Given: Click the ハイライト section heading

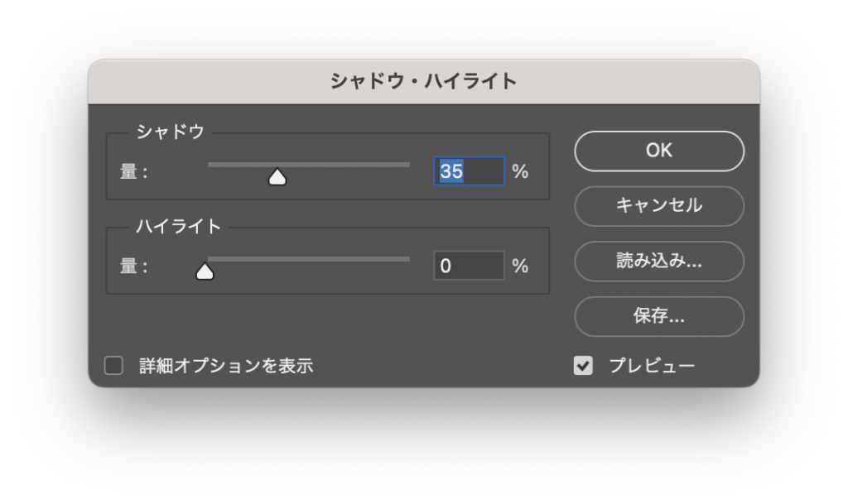Looking at the screenshot, I should click(x=178, y=227).
